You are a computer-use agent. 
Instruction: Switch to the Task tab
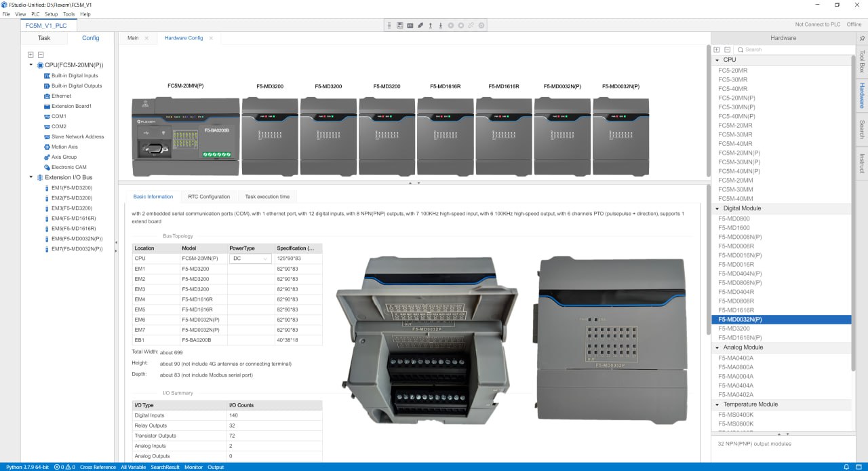pos(44,38)
